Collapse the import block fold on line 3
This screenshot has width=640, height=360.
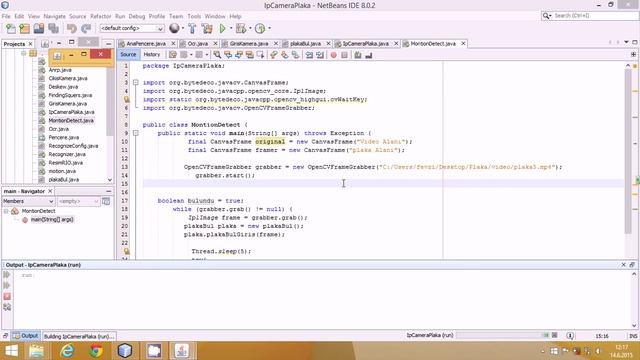pyautogui.click(x=136, y=82)
